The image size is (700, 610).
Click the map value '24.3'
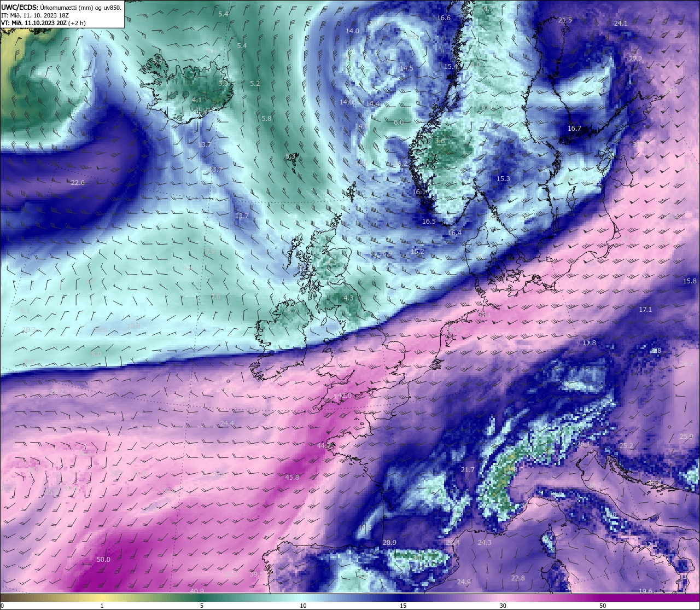click(x=485, y=542)
